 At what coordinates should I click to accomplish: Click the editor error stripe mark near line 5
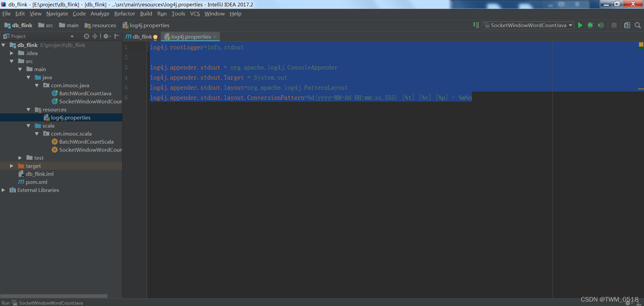(641, 89)
